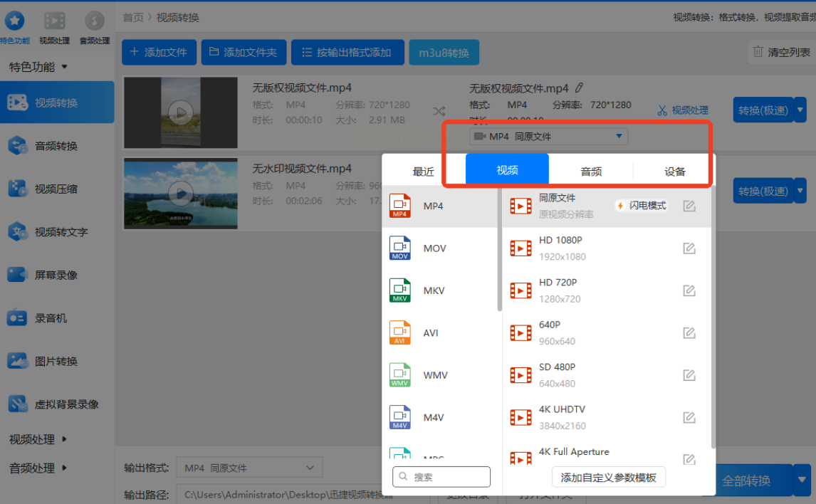Select 视频转换 in the sidebar
The width and height of the screenshot is (816, 504).
[57, 103]
